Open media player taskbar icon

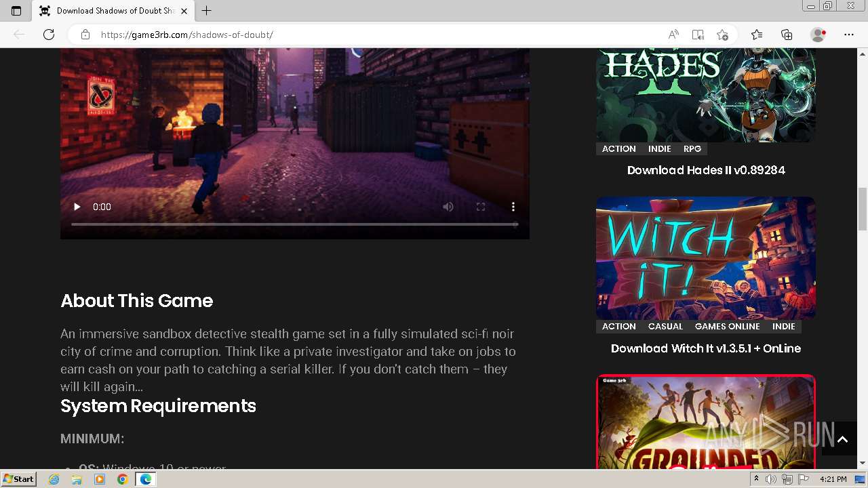coord(100,479)
